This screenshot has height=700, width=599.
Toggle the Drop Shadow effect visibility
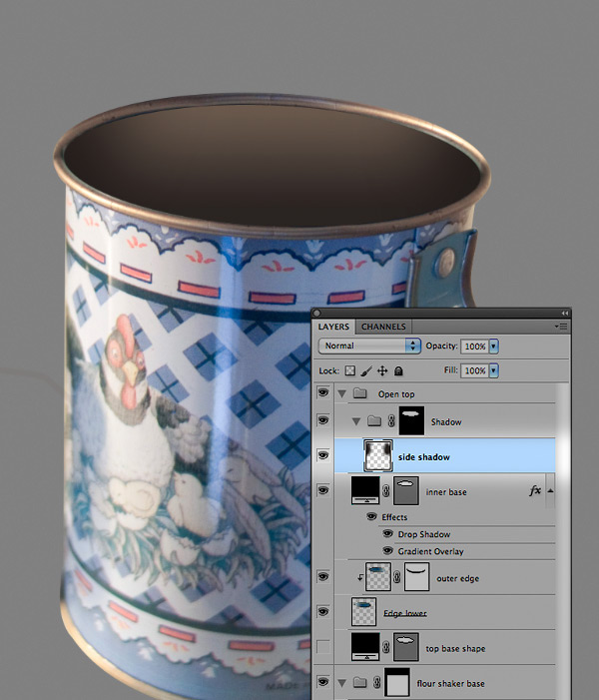[x=388, y=534]
